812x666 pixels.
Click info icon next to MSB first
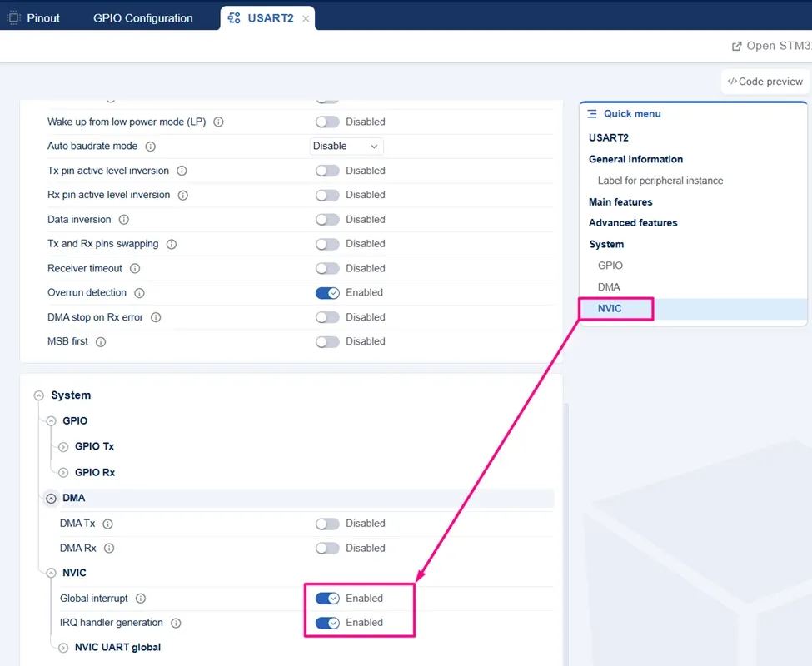coord(101,342)
